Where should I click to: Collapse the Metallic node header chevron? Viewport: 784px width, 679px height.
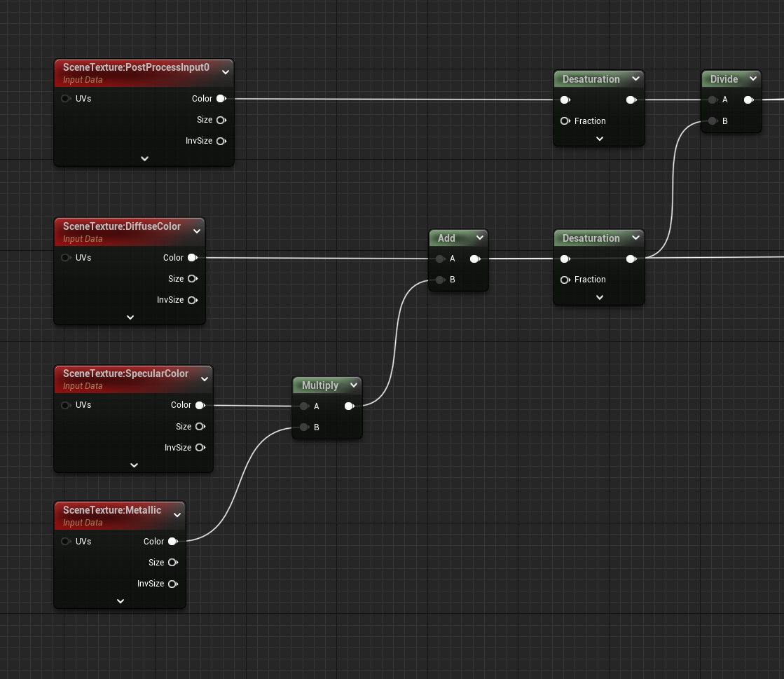click(177, 515)
